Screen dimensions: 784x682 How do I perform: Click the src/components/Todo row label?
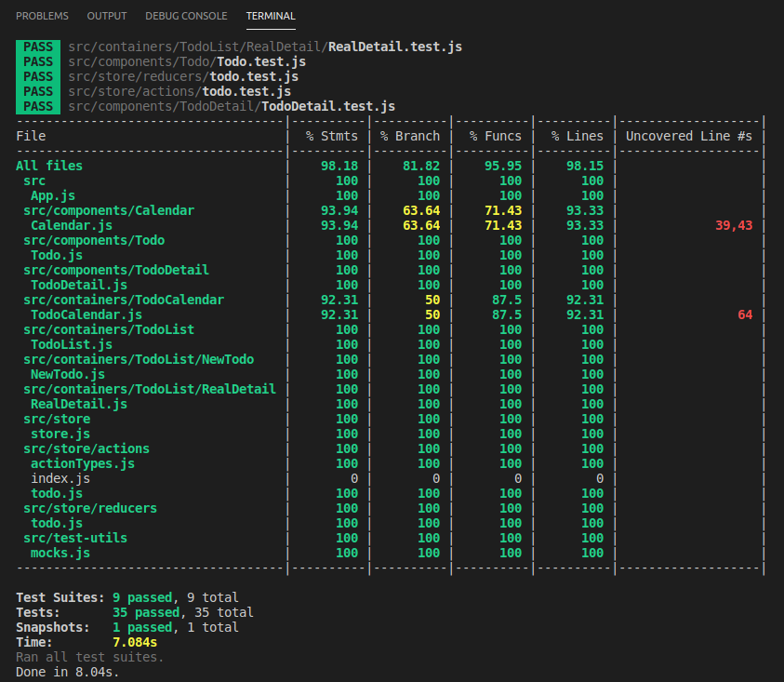click(94, 241)
